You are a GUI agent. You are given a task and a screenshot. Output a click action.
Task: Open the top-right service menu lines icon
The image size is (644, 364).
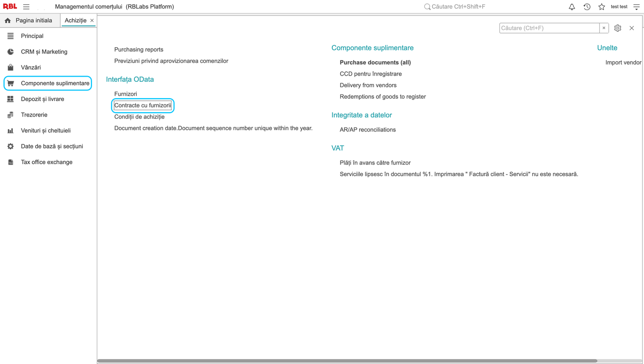(636, 7)
